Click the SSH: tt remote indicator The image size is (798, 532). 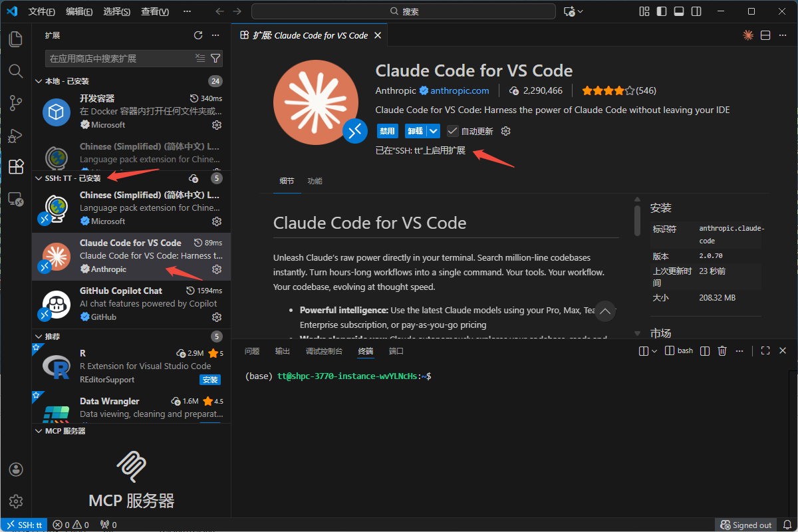[24, 525]
